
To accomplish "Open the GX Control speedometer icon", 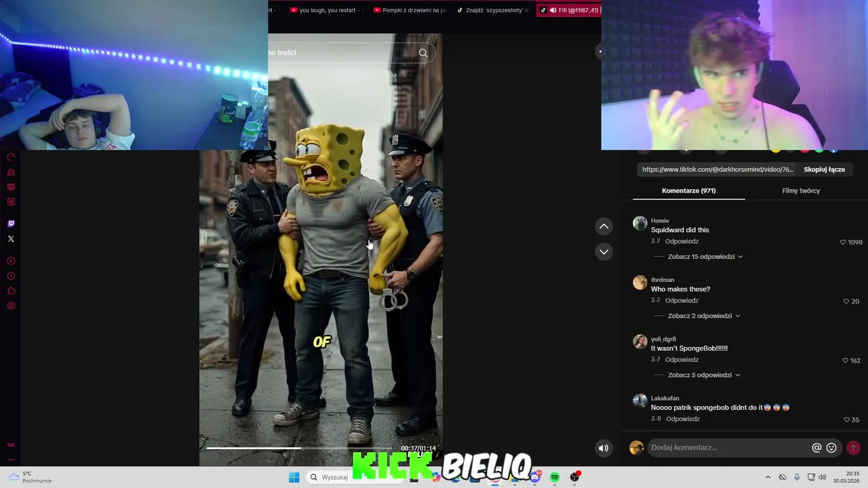I will click(11, 157).
